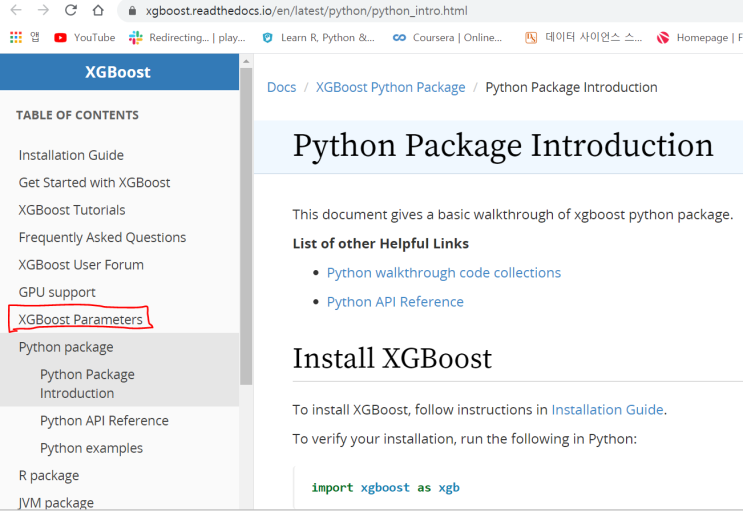Viewport: 743px width, 511px height.
Task: Reload the page with refresh icon
Action: [71, 10]
